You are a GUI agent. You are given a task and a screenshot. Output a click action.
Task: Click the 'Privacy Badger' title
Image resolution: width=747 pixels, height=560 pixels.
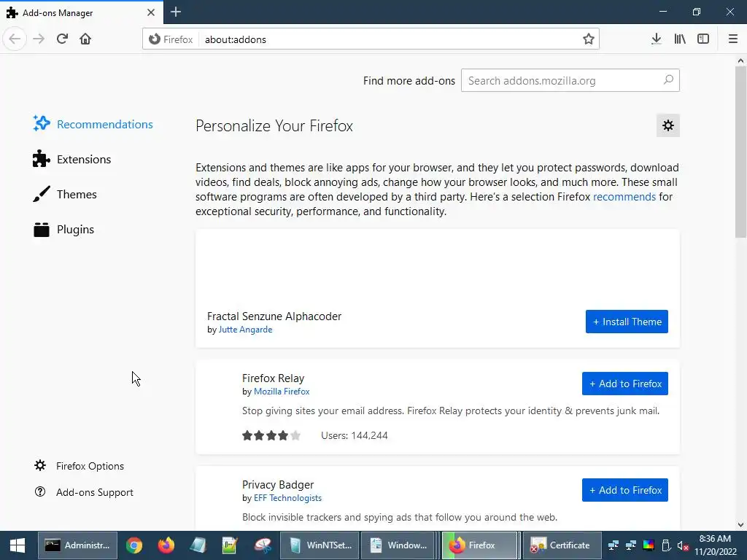(278, 485)
